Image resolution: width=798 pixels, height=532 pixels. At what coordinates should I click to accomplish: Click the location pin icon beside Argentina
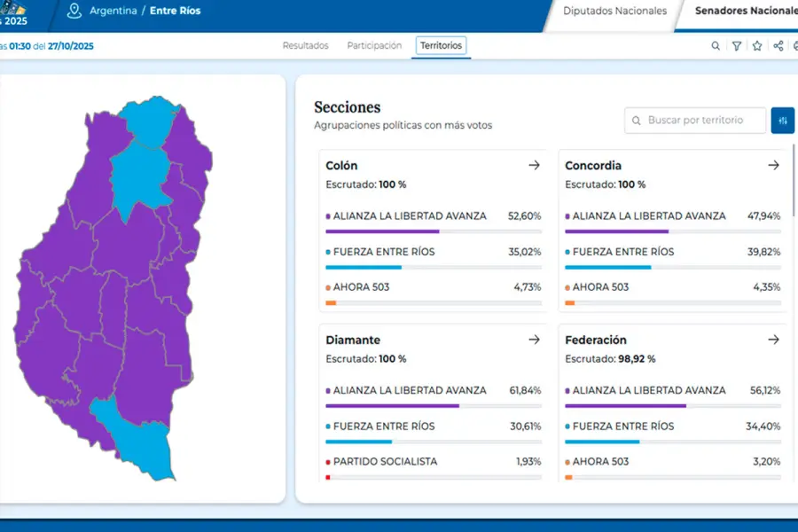click(74, 12)
